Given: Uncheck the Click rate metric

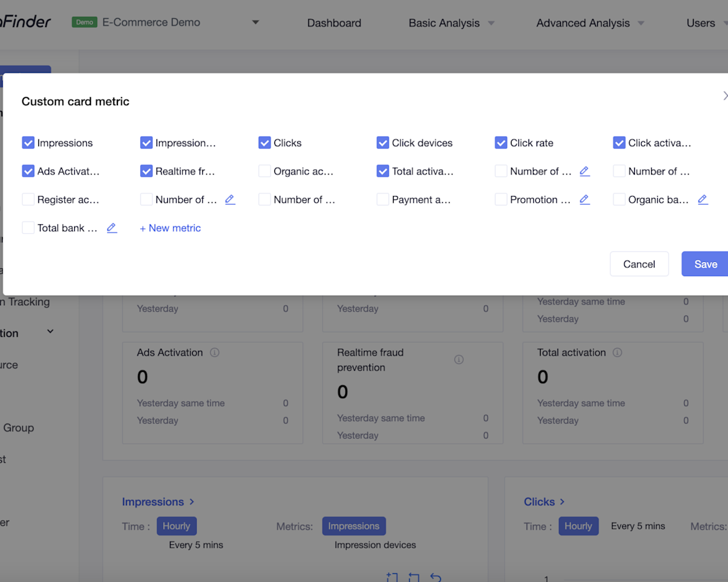Looking at the screenshot, I should 501,143.
